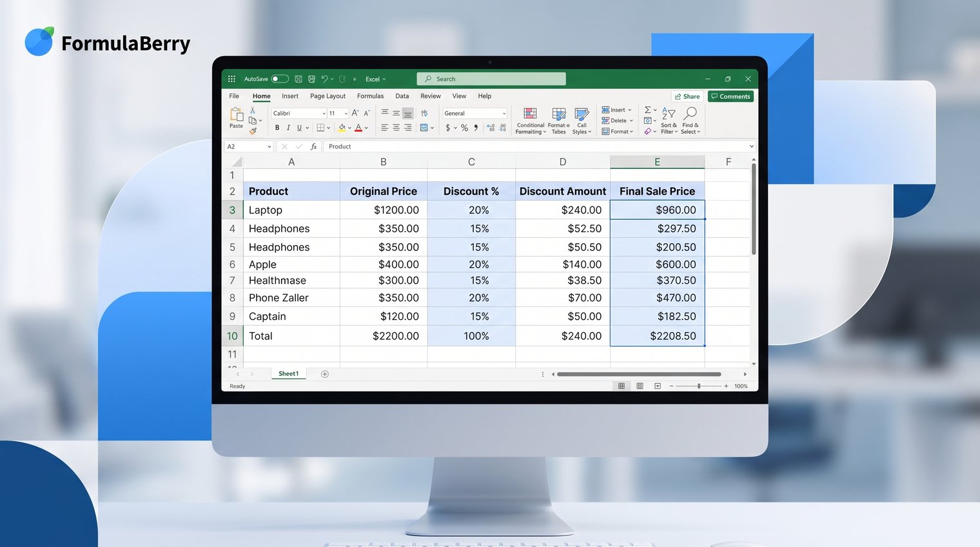980x547 pixels.
Task: Switch to the Formulas tab
Action: coord(370,96)
